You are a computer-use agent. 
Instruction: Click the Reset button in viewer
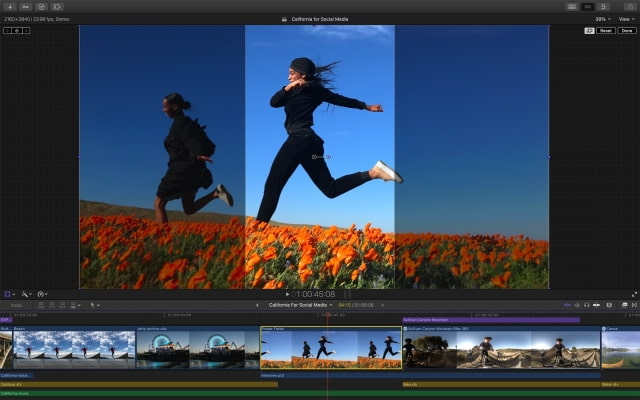607,30
